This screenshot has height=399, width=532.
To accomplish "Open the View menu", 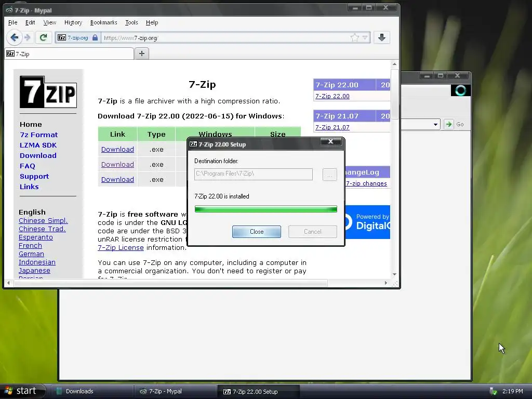I will [x=49, y=22].
